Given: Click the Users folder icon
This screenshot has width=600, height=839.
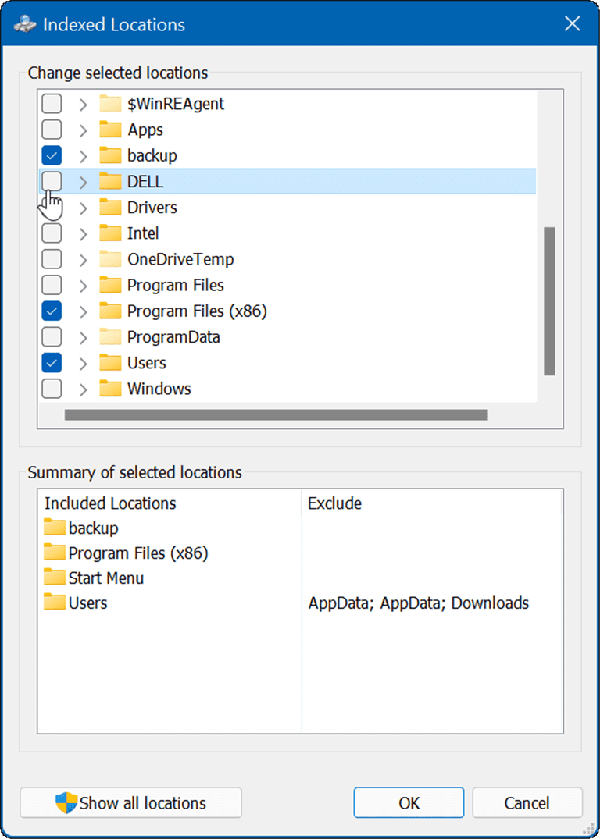Looking at the screenshot, I should [110, 362].
